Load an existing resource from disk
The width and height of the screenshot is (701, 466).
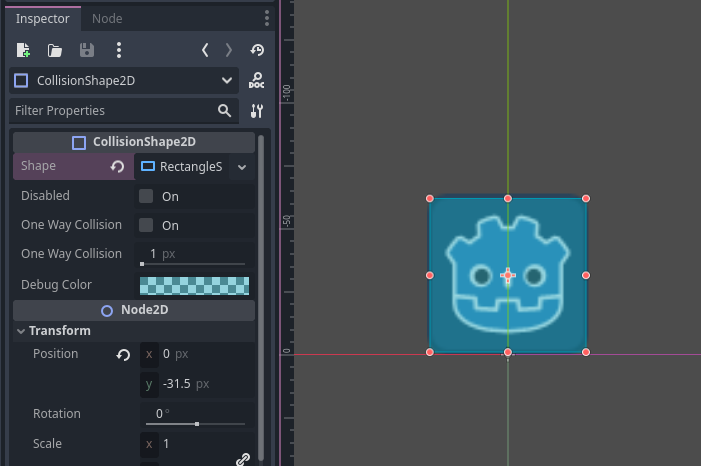coord(55,50)
